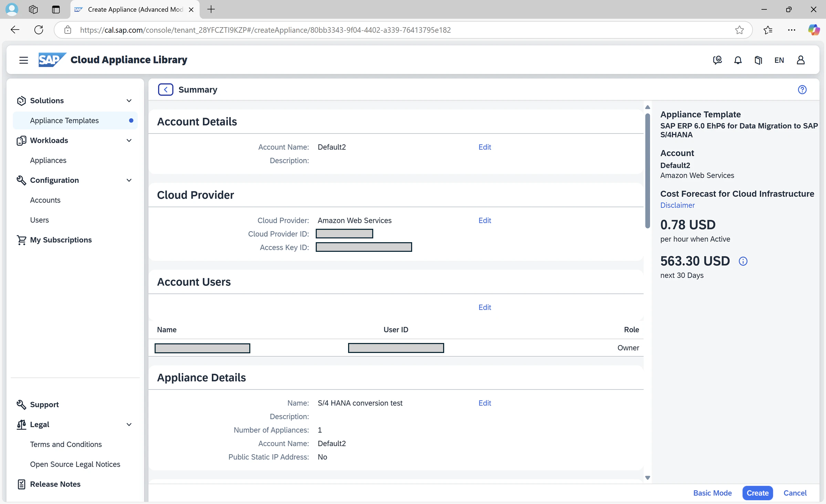Screen dimensions: 826x504
Task: Click the Create button
Action: [757, 493]
